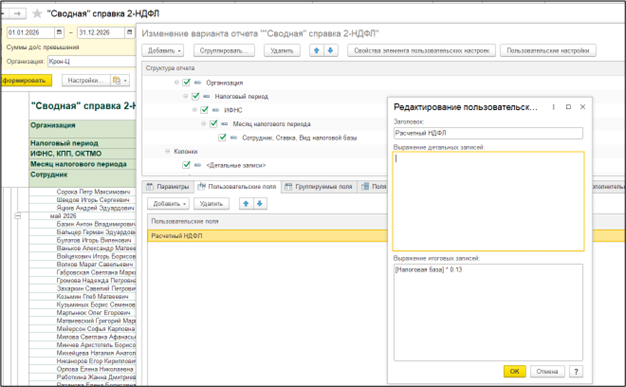This screenshot has height=387, width=626.
Task: Toggle checkbox for ИФНС grouping
Action: point(204,110)
